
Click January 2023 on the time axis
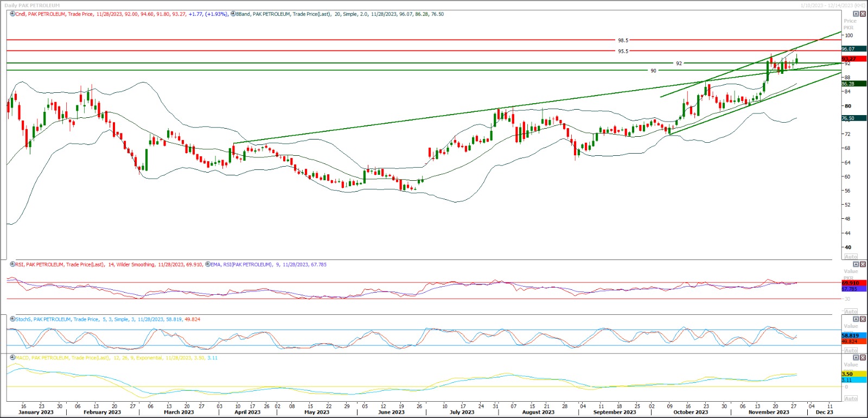click(36, 412)
